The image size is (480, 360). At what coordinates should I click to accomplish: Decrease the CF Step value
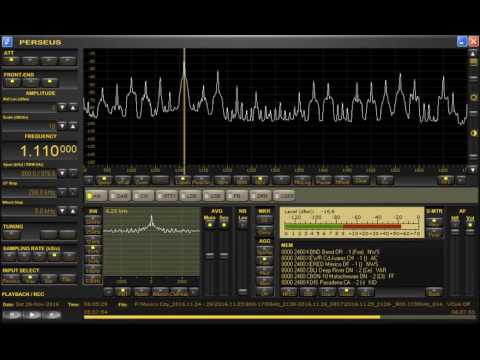pos(62,192)
